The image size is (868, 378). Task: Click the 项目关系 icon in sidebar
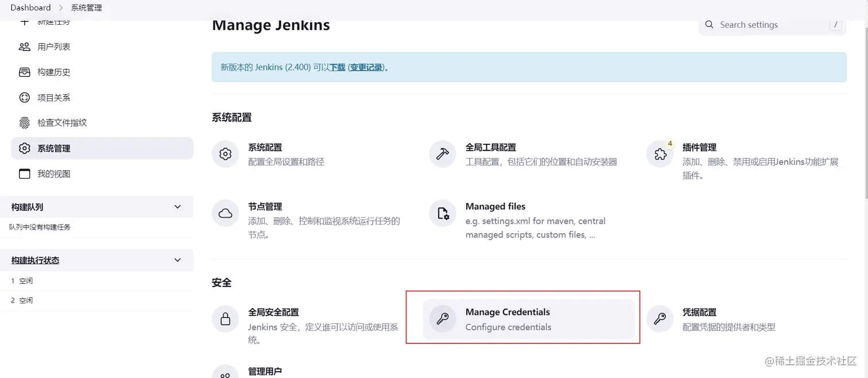[x=24, y=97]
